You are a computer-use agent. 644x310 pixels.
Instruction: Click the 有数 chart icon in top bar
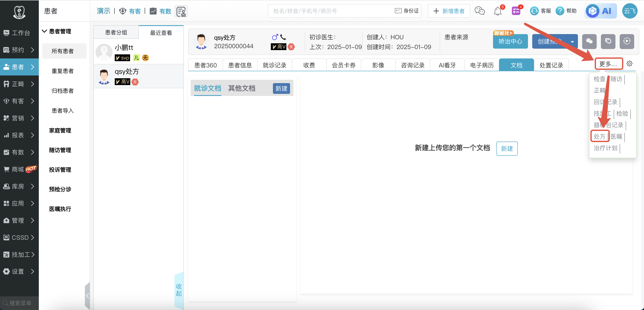153,11
